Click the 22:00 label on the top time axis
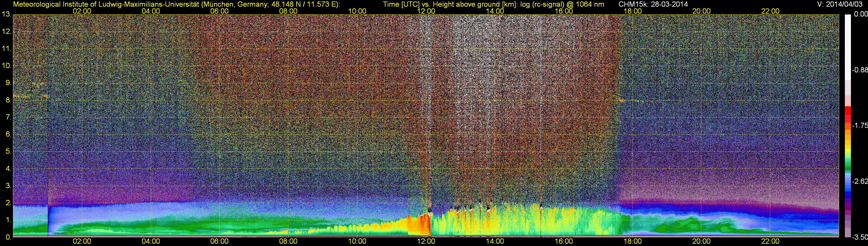 pyautogui.click(x=770, y=11)
